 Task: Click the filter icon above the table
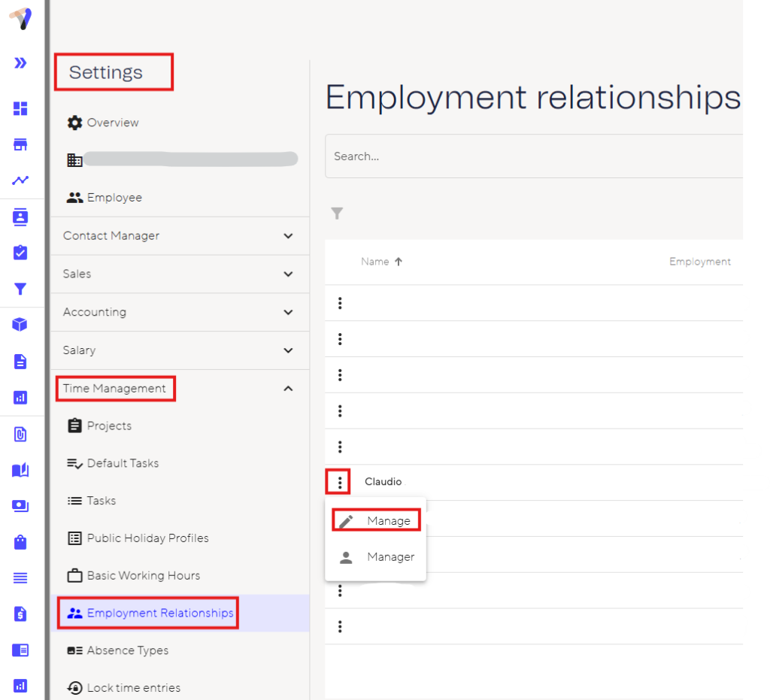(337, 214)
